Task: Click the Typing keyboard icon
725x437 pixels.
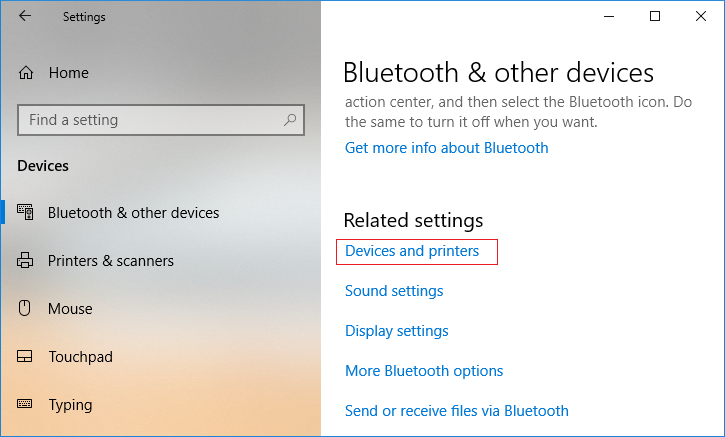Action: point(26,405)
